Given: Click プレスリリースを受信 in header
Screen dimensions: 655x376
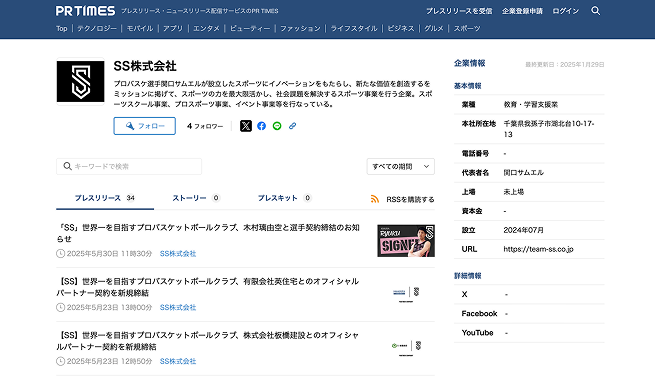Looking at the screenshot, I should coord(459,11).
